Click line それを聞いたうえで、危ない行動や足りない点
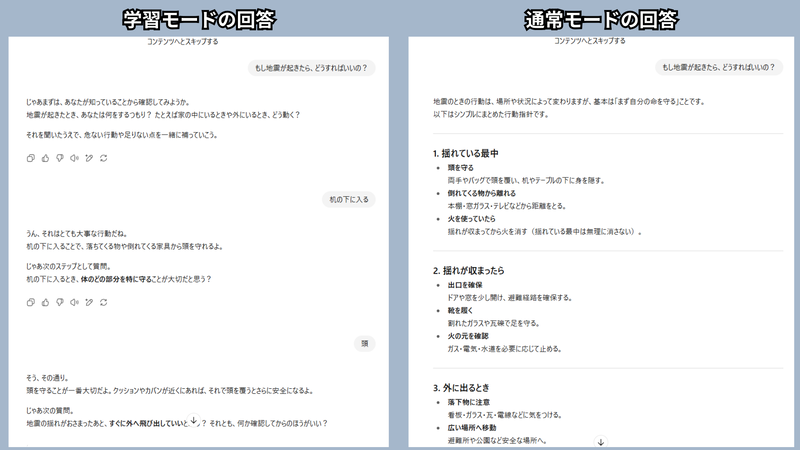 pyautogui.click(x=122, y=135)
